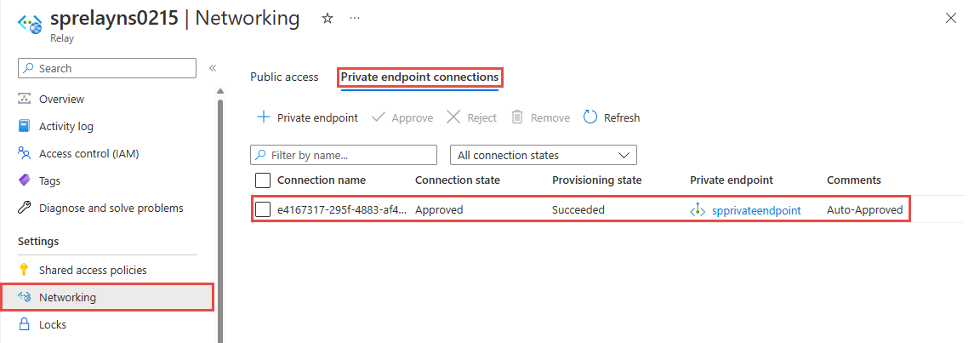This screenshot has width=980, height=343.
Task: Expand the All connection states dropdown
Action: click(x=543, y=155)
